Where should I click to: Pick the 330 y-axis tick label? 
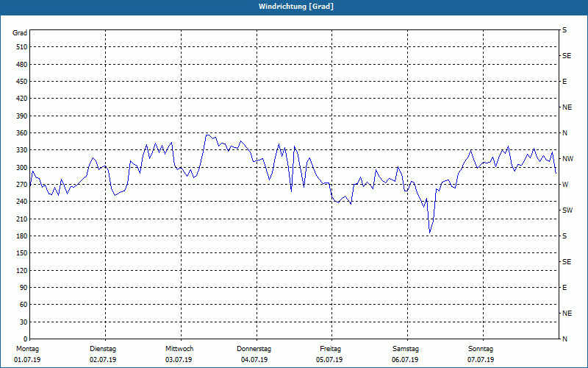[x=22, y=150]
